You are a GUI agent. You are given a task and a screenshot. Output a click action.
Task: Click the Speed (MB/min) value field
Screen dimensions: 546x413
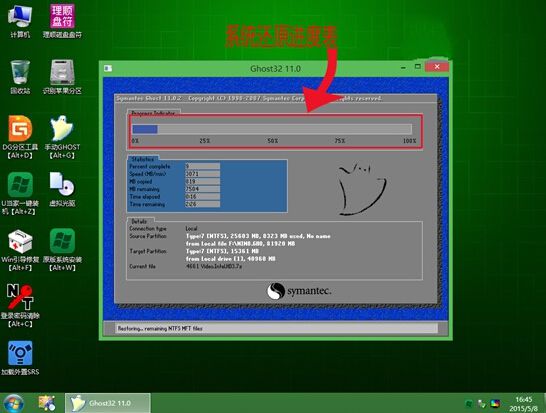pyautogui.click(x=202, y=174)
